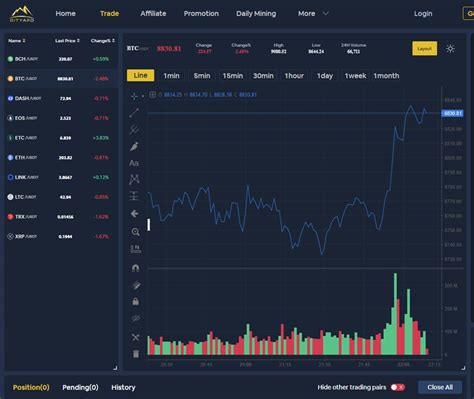Open the History tab
The width and height of the screenshot is (474, 399).
(123, 387)
